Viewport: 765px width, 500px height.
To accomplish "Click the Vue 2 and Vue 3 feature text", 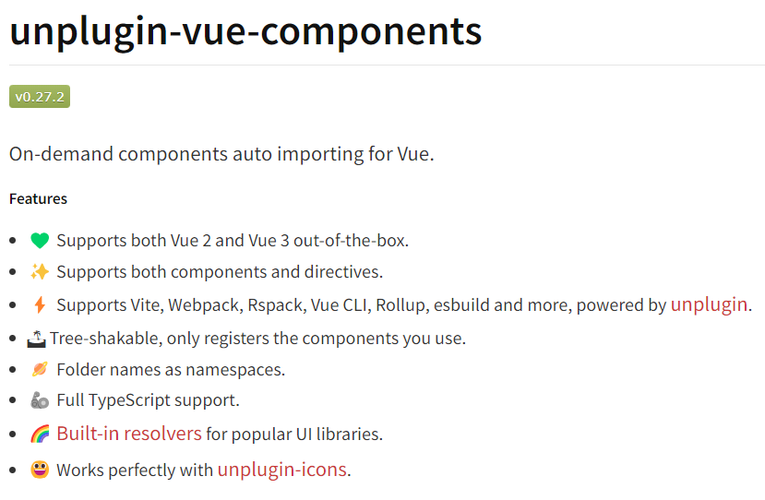I will (232, 241).
